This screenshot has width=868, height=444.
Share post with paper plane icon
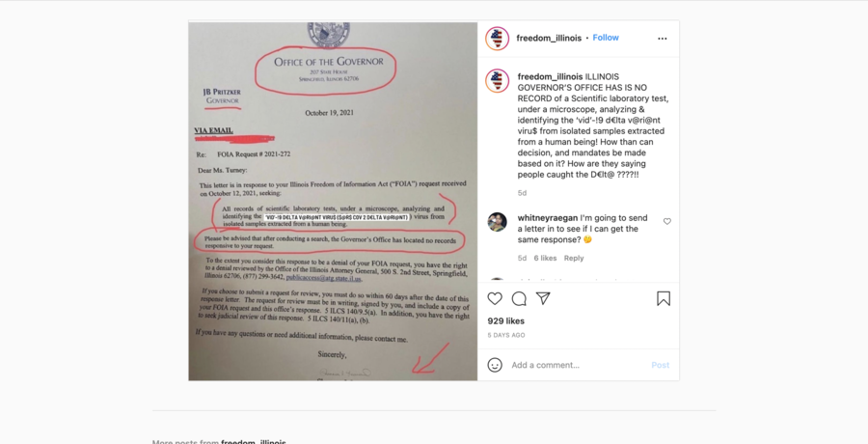[543, 299]
